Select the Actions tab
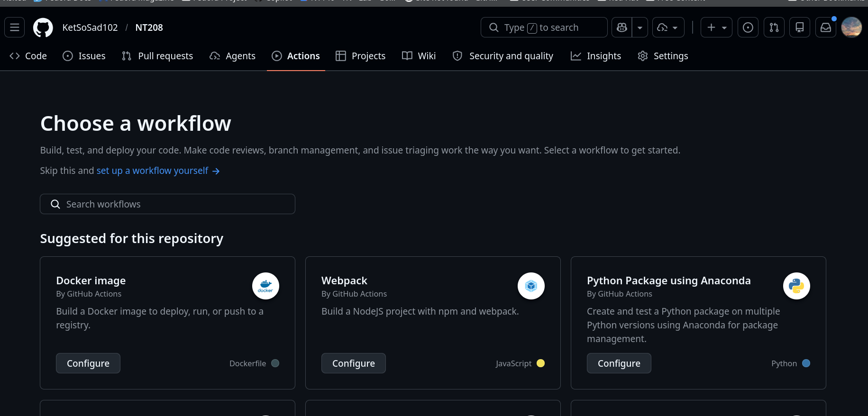Screen dimensions: 868x416 point(296,56)
